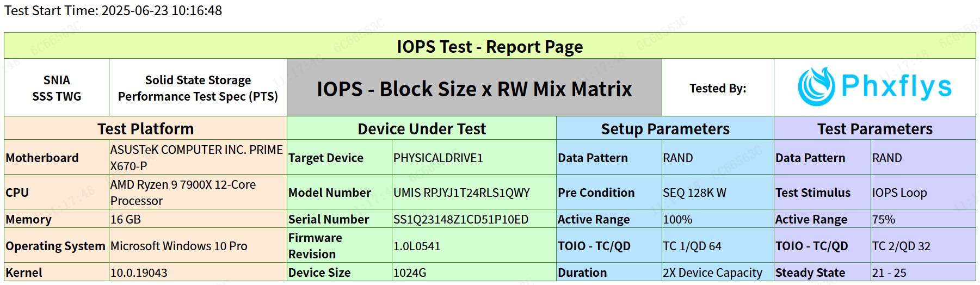Select the ASUSTeK motherboard value cell
The image size is (980, 285).
coord(196,158)
